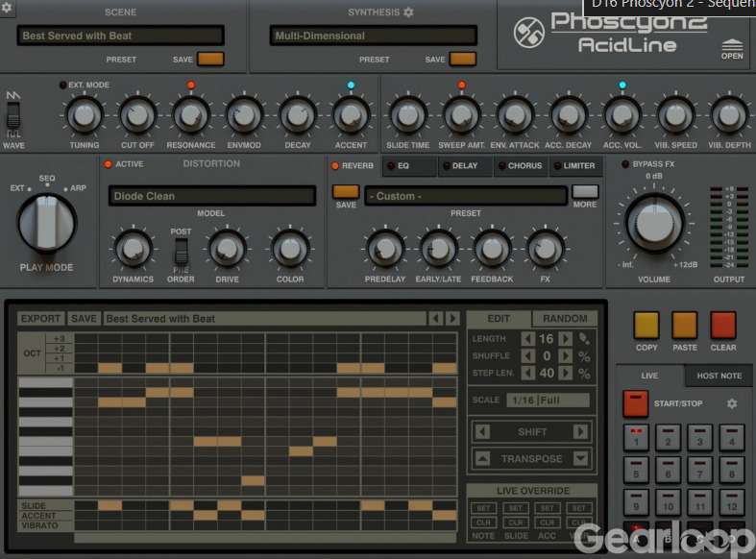This screenshot has height=559, width=756.
Task: Click the Synthesis settings gear icon
Action: click(408, 12)
